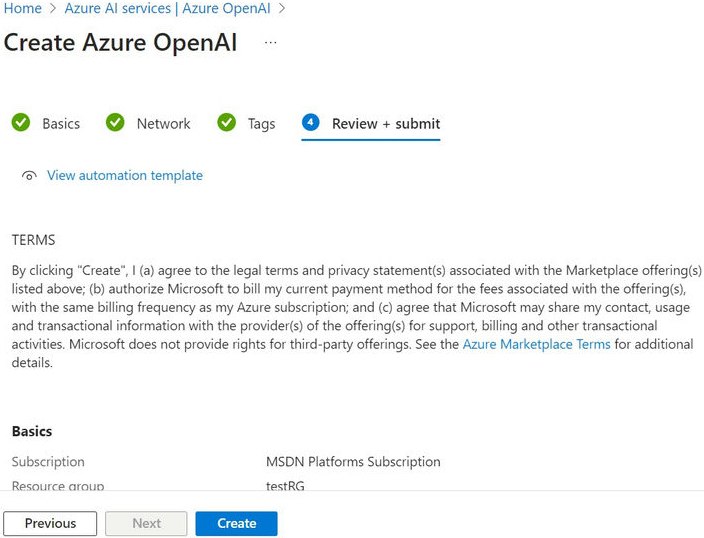Click the MSDN Platforms Subscription value
This screenshot has height=538, width=704.
click(353, 462)
